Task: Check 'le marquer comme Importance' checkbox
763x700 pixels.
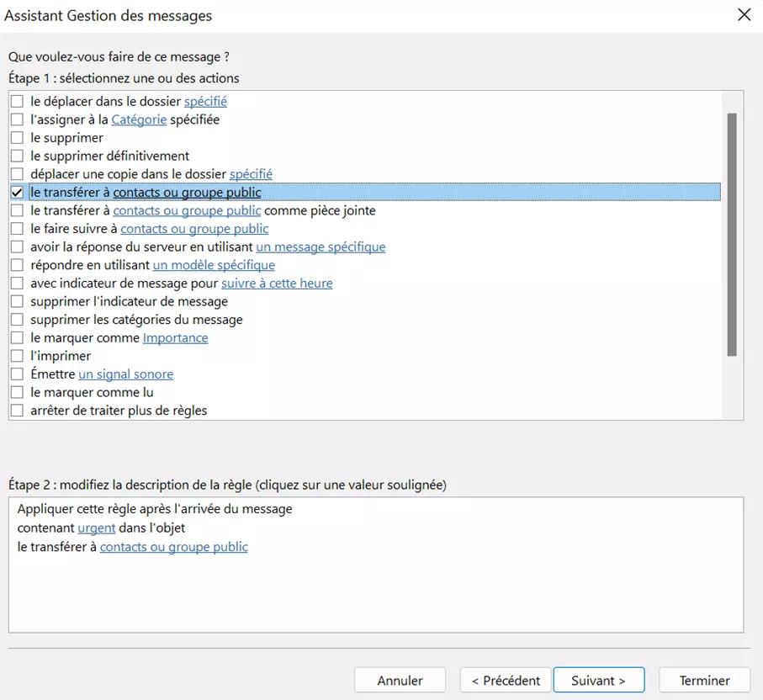Action: pos(17,337)
